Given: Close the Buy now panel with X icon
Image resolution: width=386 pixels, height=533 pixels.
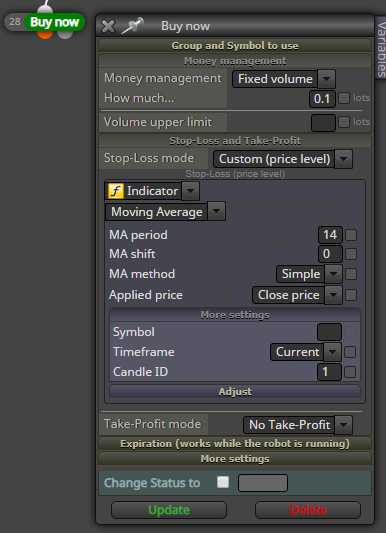Looking at the screenshot, I should [108, 27].
